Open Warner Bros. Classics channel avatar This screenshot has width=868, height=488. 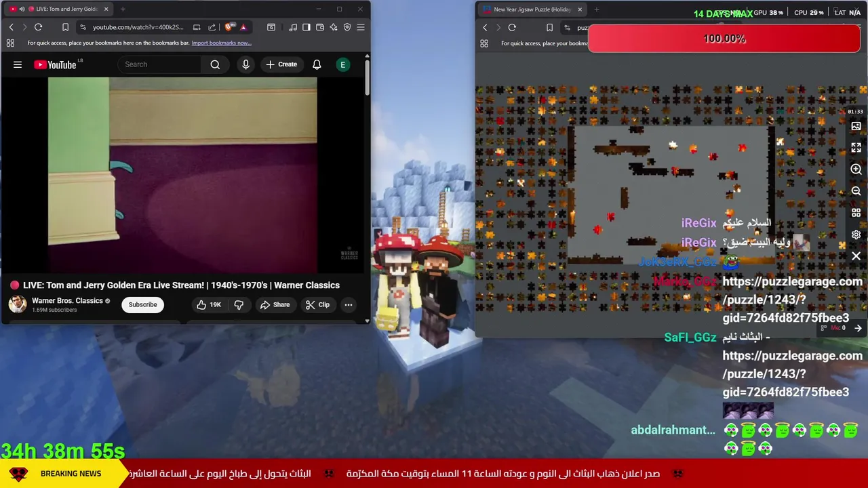(18, 304)
